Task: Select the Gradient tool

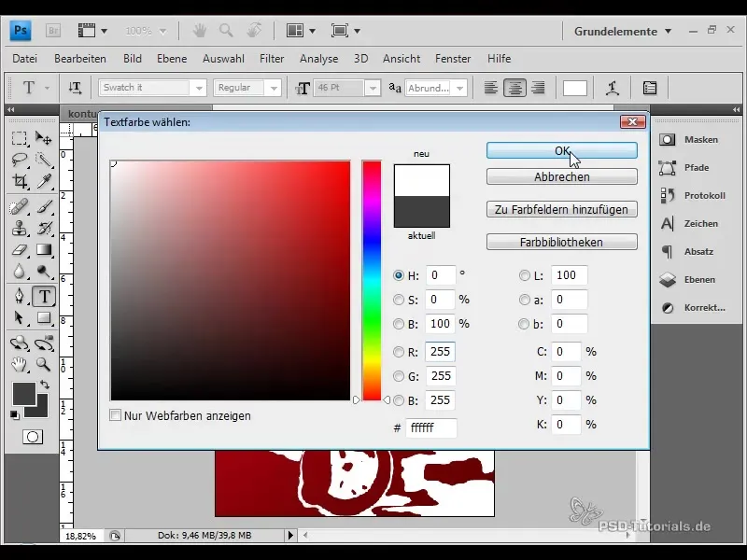Action: (44, 250)
